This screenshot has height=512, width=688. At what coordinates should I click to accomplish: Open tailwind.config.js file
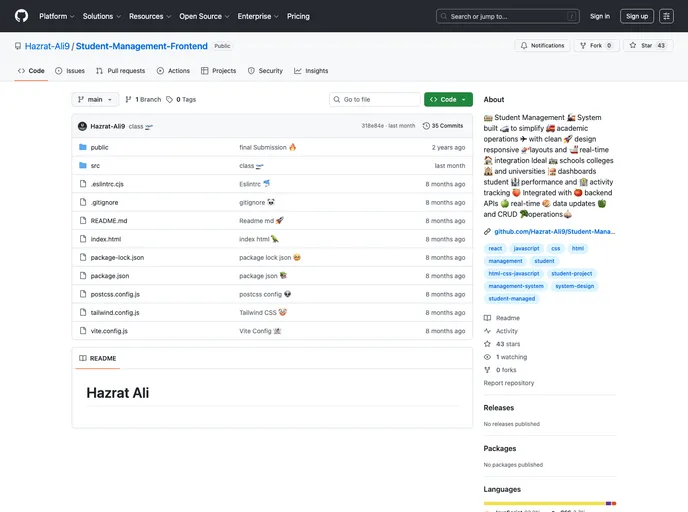pos(115,313)
